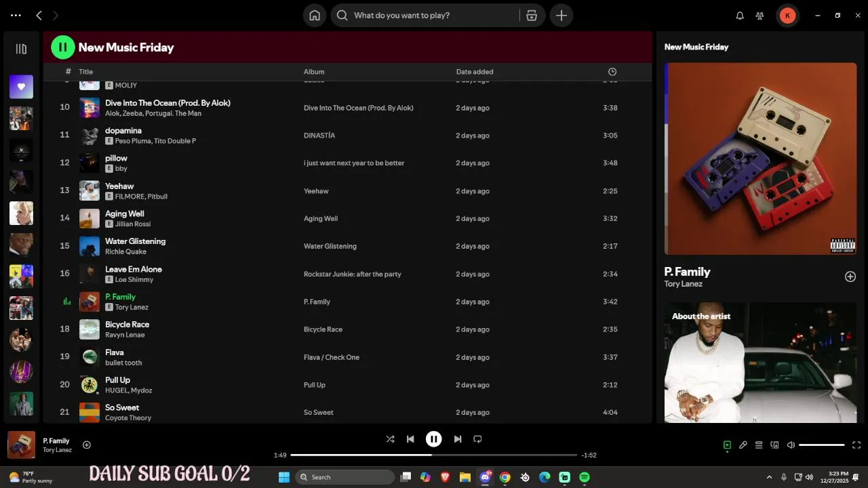
Task: Click the Windows taskbar Search box
Action: [x=345, y=477]
